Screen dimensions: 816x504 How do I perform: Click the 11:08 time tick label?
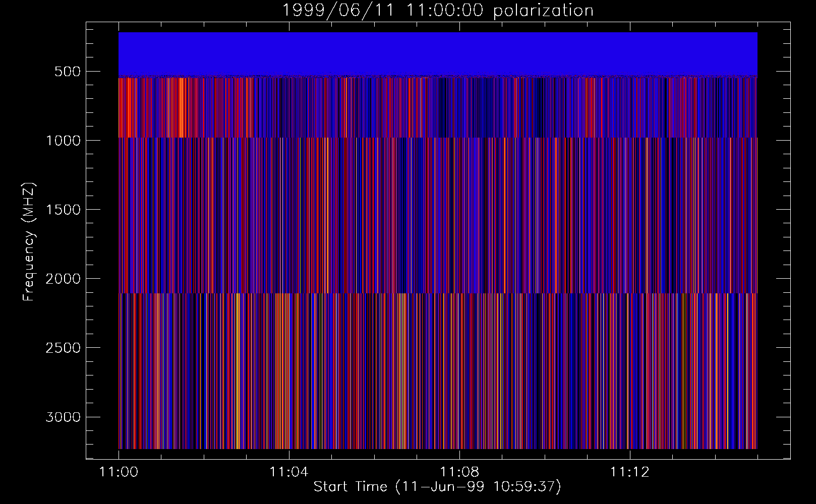coord(459,472)
